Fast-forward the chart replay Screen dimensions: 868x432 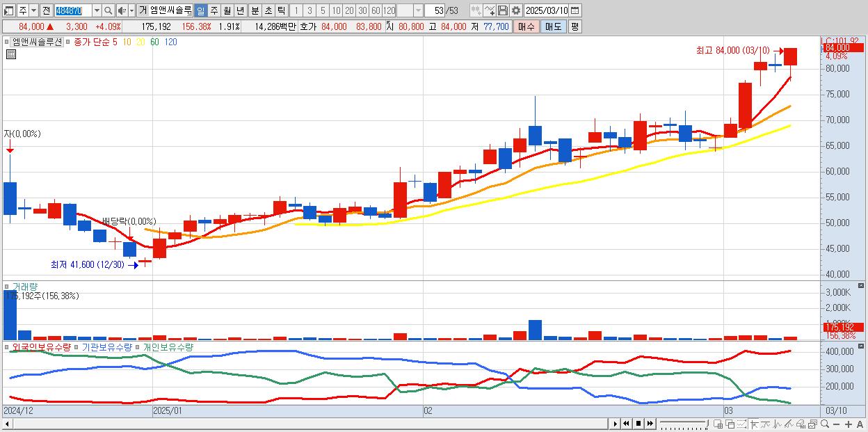point(650,424)
